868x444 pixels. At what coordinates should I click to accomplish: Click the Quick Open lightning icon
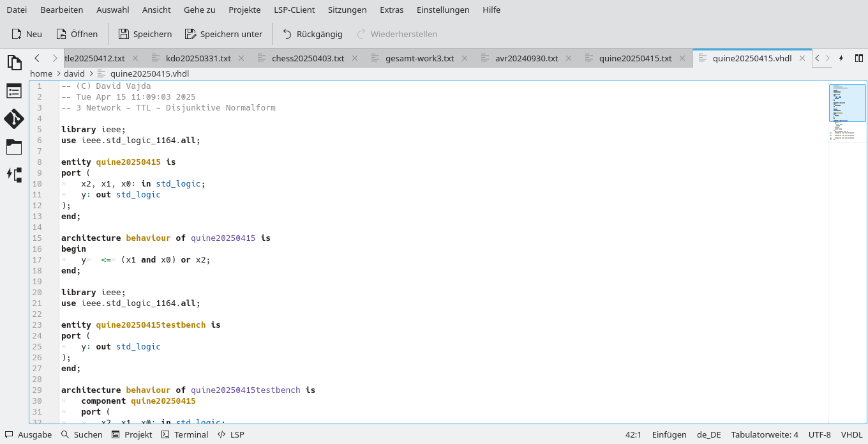coord(841,58)
